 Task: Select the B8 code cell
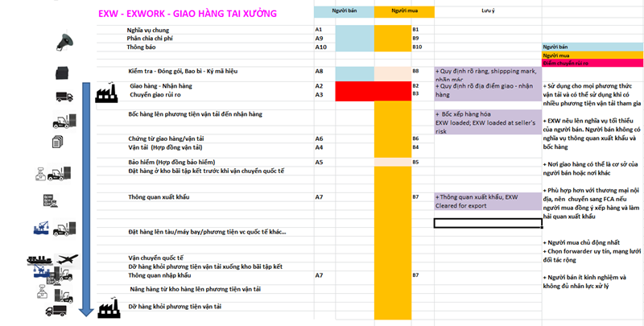[x=415, y=71]
